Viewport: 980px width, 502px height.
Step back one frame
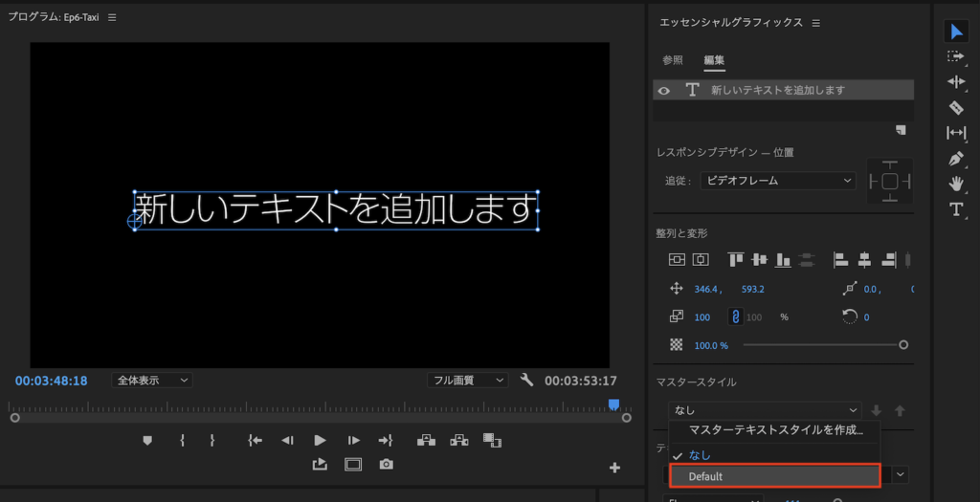[x=287, y=441]
